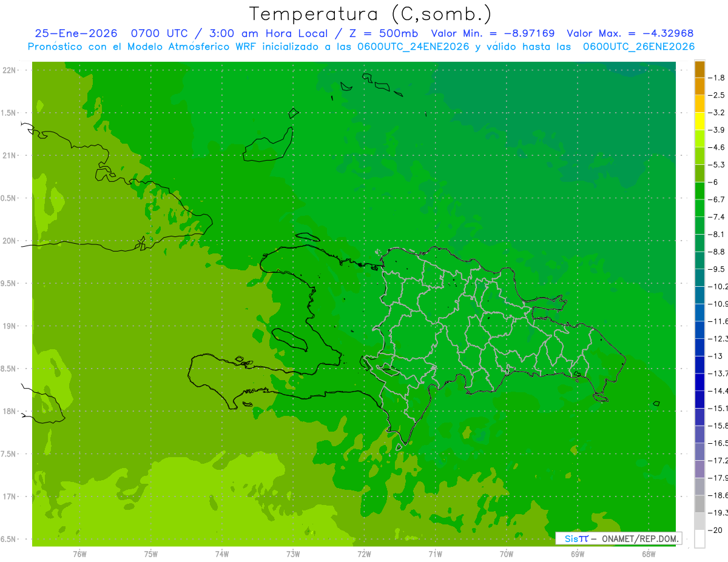Click the '70W' longitude label
Viewport: 728px width, 562px height.
click(507, 554)
